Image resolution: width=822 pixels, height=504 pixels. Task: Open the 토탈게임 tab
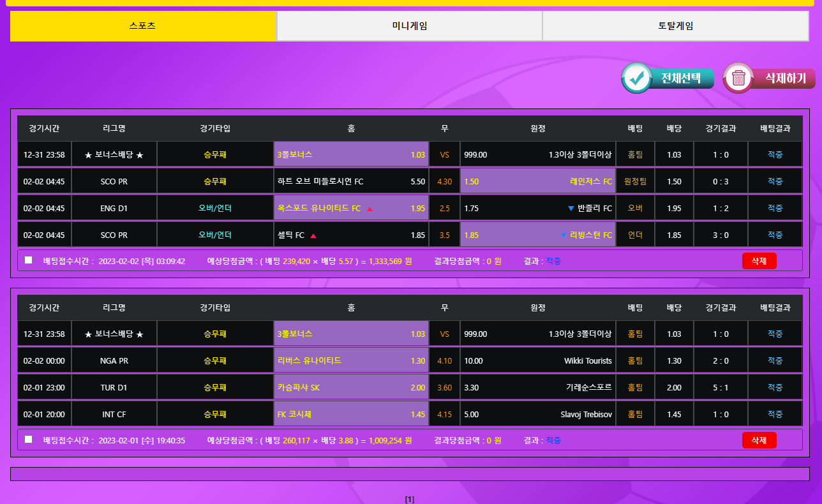coord(675,26)
